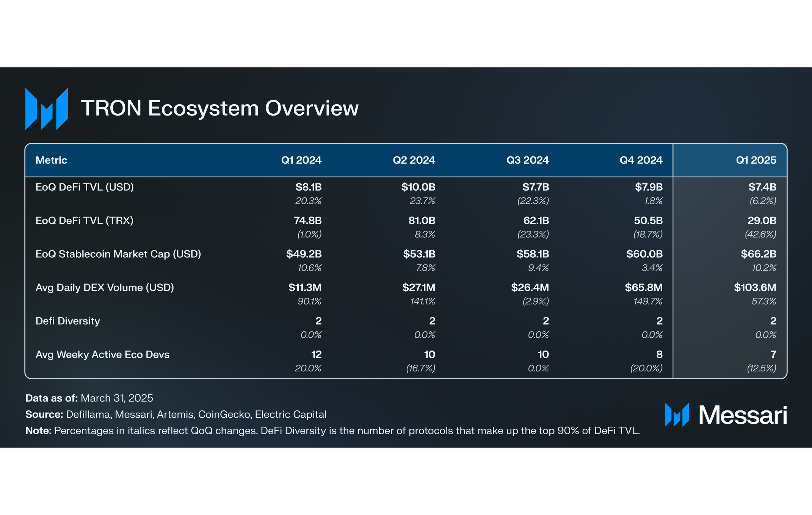
Task: Click the Messari logo icon beside the title
Action: (x=47, y=109)
